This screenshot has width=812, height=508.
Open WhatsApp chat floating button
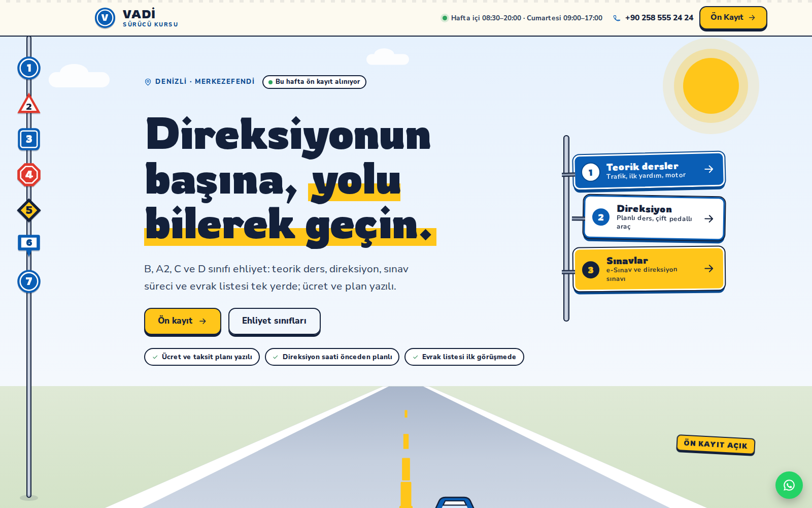click(x=789, y=485)
